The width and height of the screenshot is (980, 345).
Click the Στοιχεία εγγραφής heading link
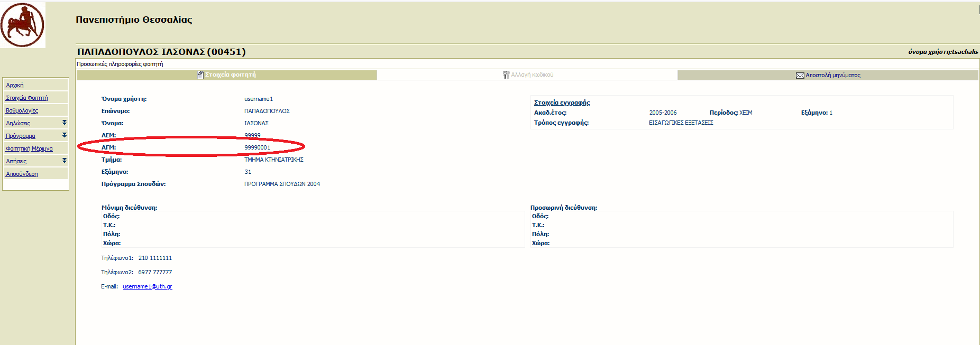562,103
